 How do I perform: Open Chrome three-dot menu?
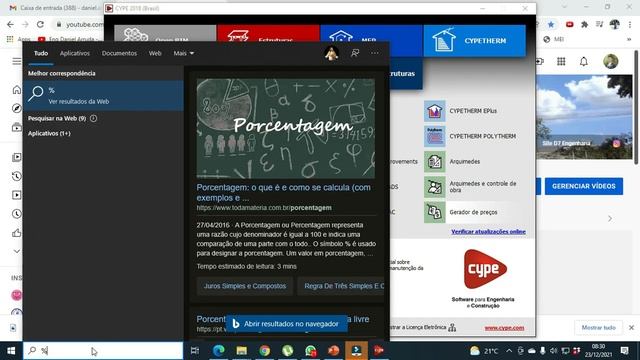pyautogui.click(x=630, y=24)
